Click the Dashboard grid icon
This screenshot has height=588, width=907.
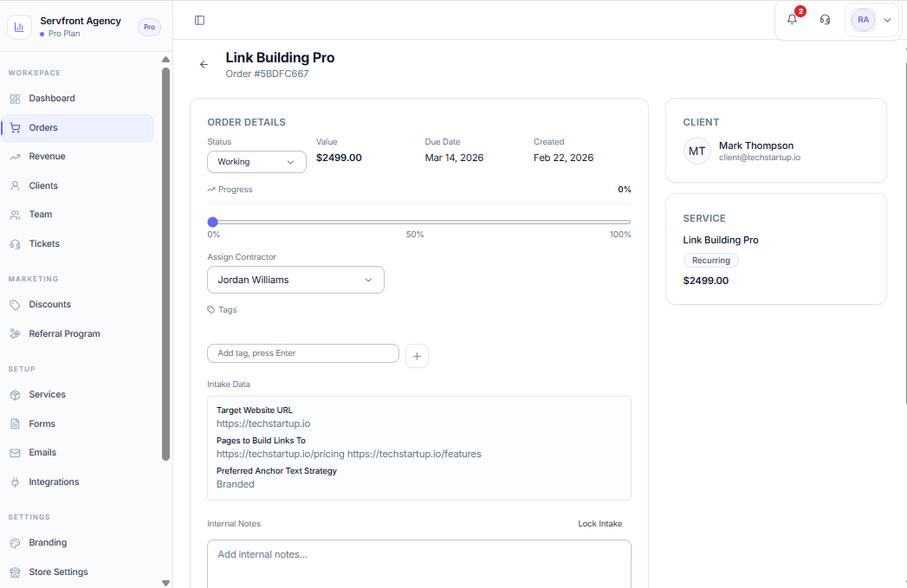coord(15,99)
